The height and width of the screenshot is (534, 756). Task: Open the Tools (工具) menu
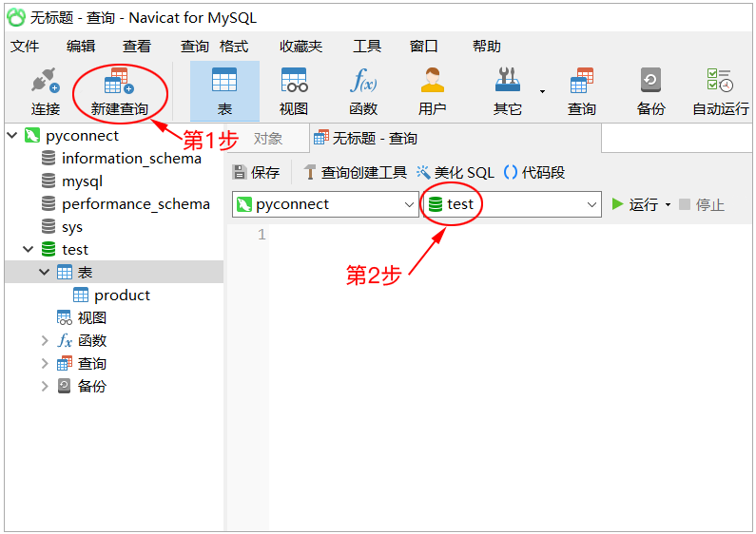[367, 47]
